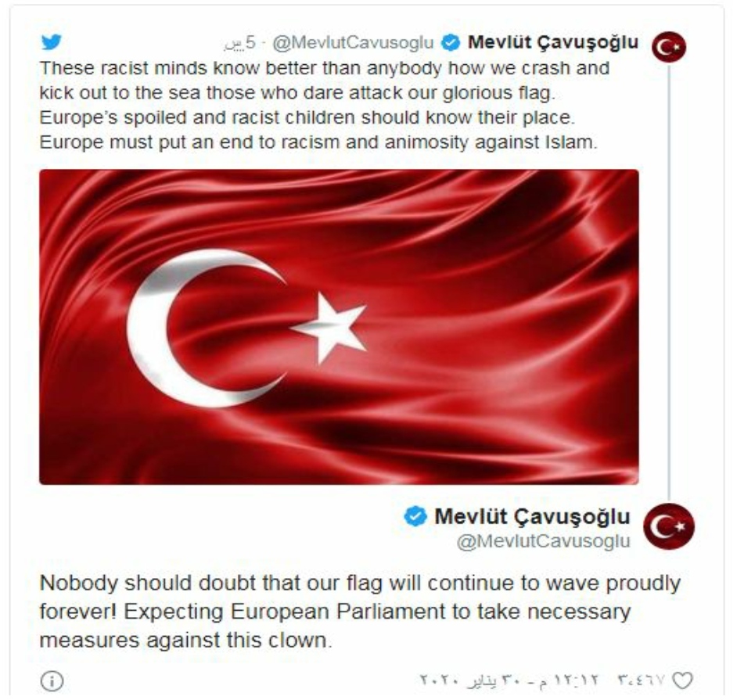This screenshot has width=737, height=700.
Task: Click the top @MevlutCavusoglu handle
Action: [353, 43]
